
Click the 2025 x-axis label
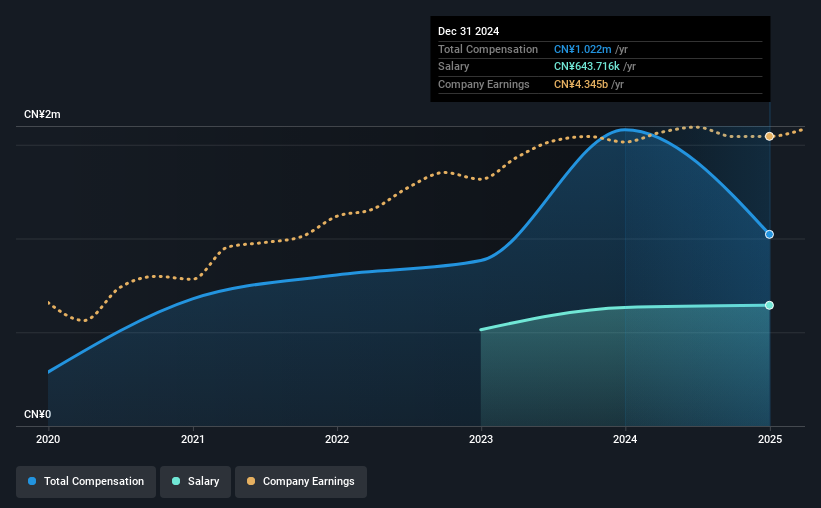click(770, 439)
